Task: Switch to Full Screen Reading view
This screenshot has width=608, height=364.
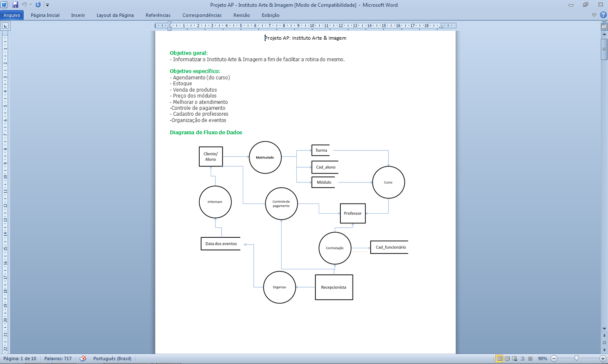Action: click(x=507, y=359)
